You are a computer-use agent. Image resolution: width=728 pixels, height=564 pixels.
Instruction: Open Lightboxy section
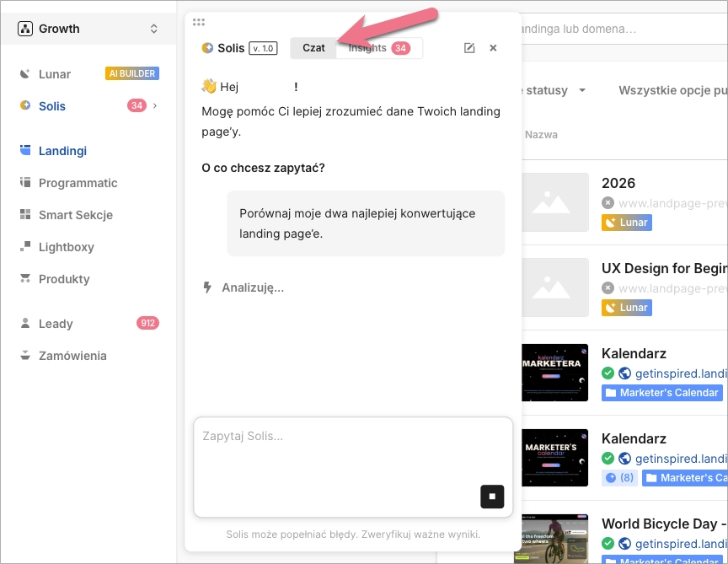pyautogui.click(x=67, y=247)
